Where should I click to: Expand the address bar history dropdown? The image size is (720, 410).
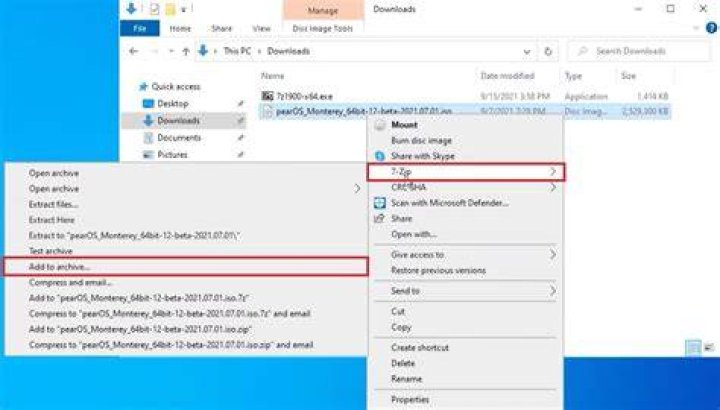coord(527,52)
